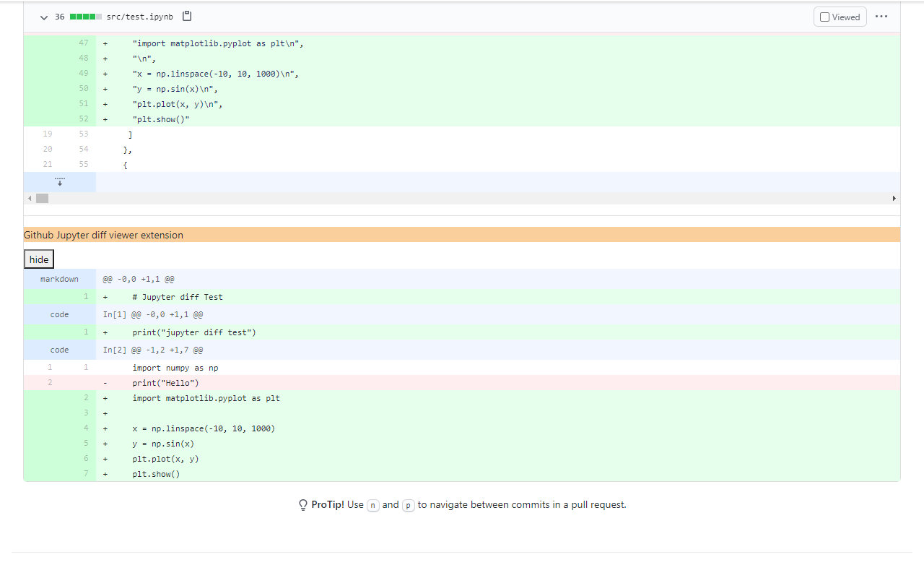Click the ProTip lightbulb icon

coord(303,505)
